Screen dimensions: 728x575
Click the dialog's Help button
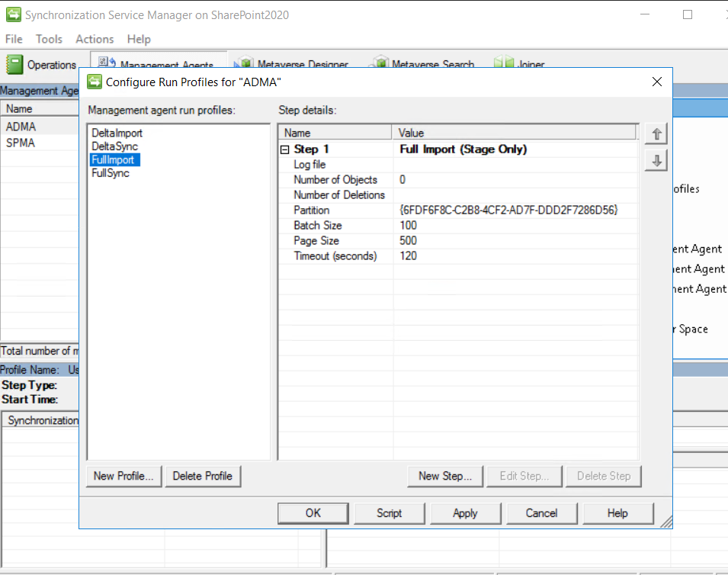click(x=617, y=513)
